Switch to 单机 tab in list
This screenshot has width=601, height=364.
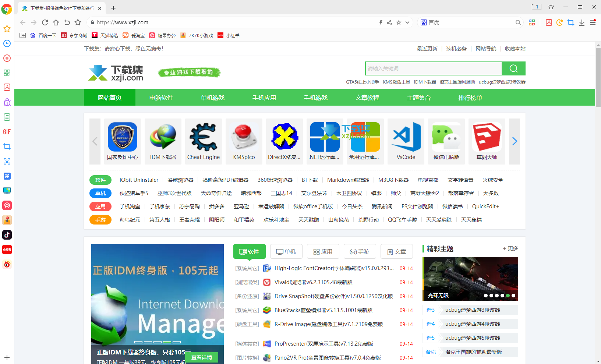point(286,251)
